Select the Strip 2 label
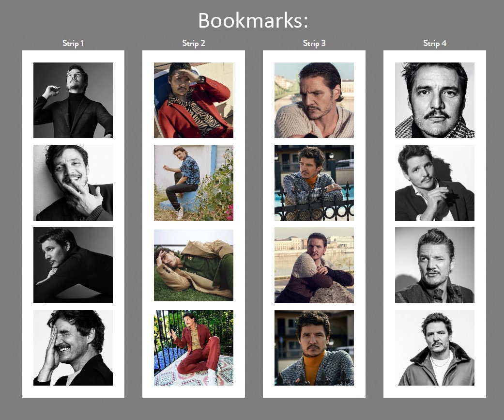 pos(193,43)
